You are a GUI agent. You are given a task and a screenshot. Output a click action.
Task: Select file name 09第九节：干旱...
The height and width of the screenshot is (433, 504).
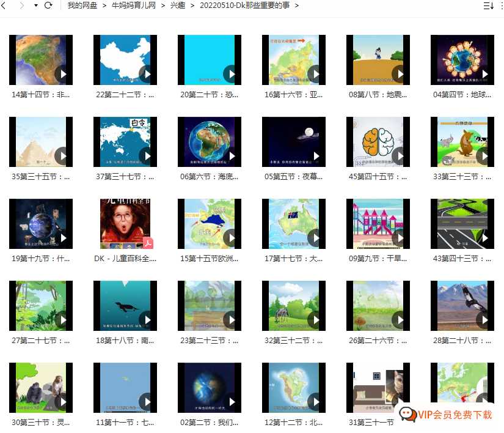coord(378,259)
